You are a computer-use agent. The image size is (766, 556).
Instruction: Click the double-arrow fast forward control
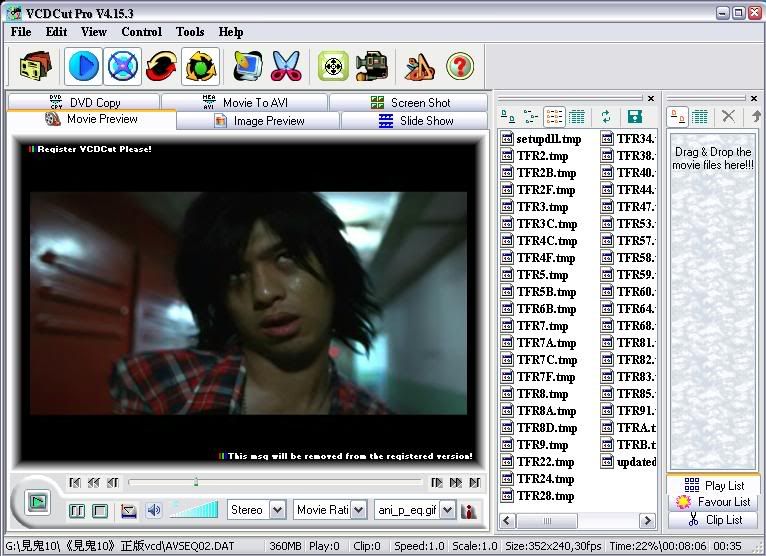(x=456, y=483)
